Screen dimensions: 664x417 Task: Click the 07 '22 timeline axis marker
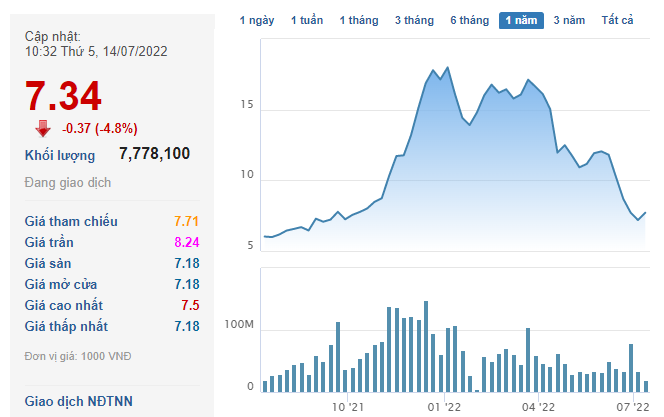coord(633,407)
